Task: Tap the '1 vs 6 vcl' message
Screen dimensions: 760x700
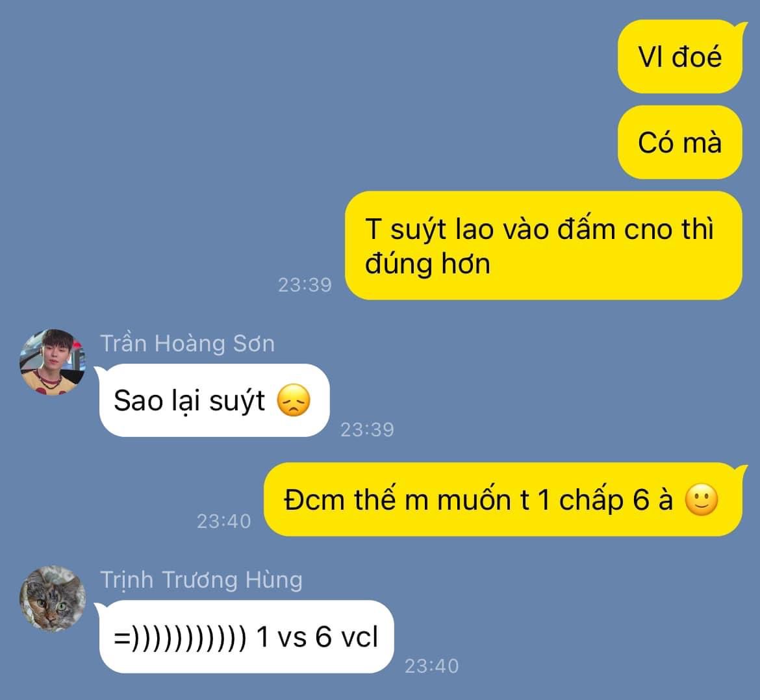Action: tap(246, 636)
